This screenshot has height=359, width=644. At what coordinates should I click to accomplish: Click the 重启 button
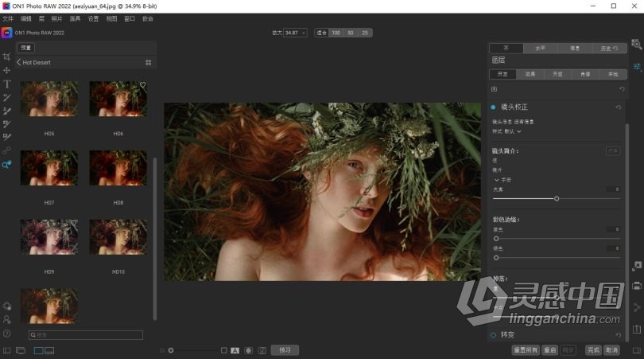tap(550, 350)
